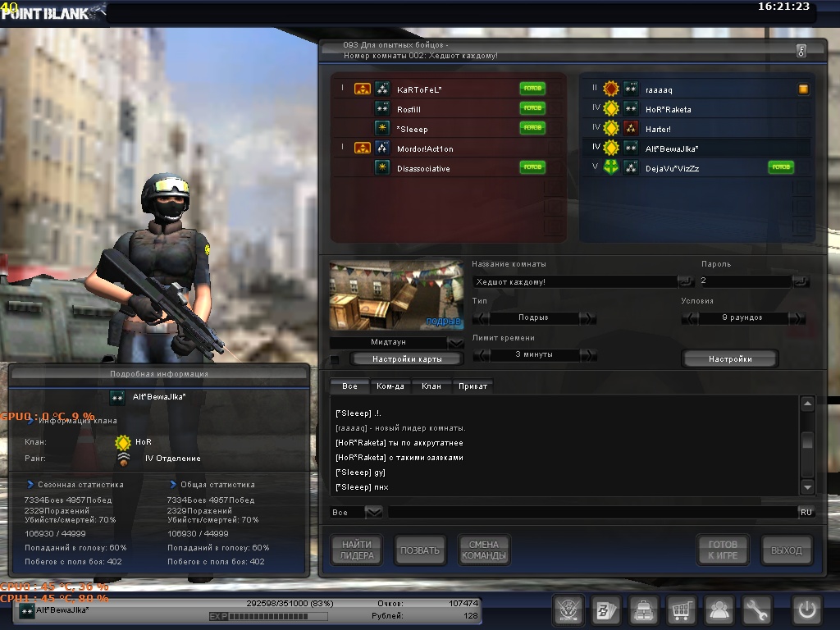Click chat scrollbar up arrow
The image size is (840, 630).
[x=807, y=404]
